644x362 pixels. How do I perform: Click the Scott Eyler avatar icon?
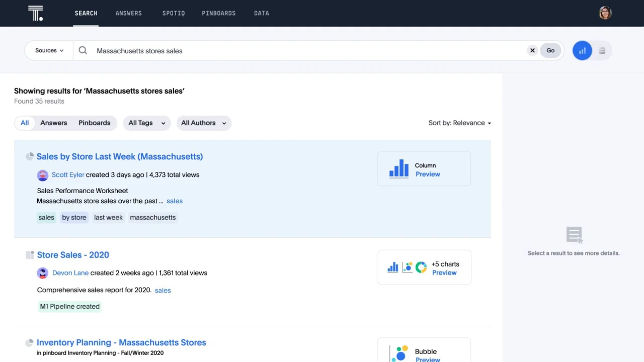43,175
